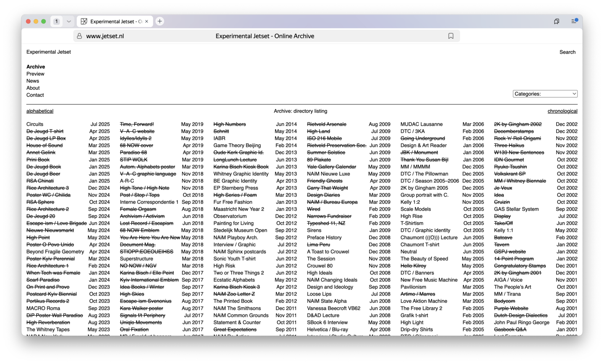Open the Preview page
This screenshot has height=364, width=604.
pos(35,74)
